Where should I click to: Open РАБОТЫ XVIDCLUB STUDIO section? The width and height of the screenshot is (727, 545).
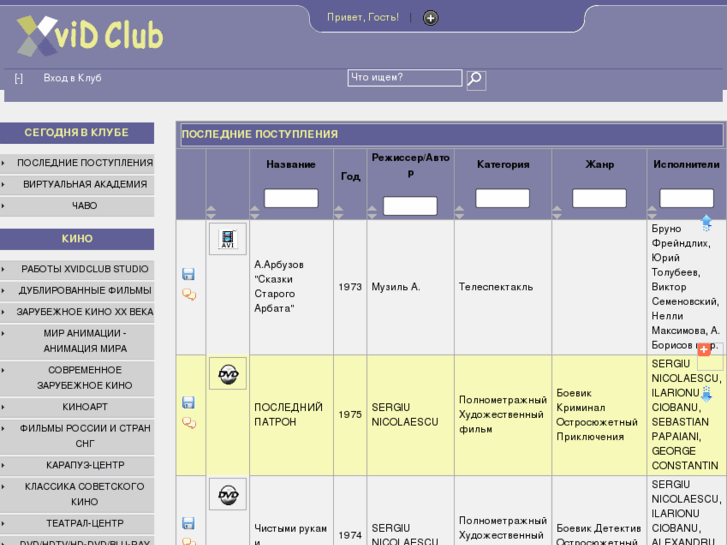(77, 269)
